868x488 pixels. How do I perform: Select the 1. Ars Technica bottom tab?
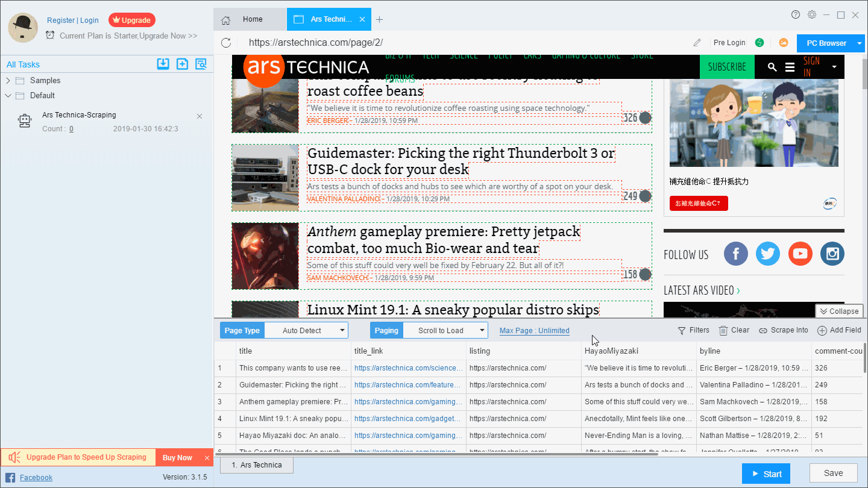[257, 465]
